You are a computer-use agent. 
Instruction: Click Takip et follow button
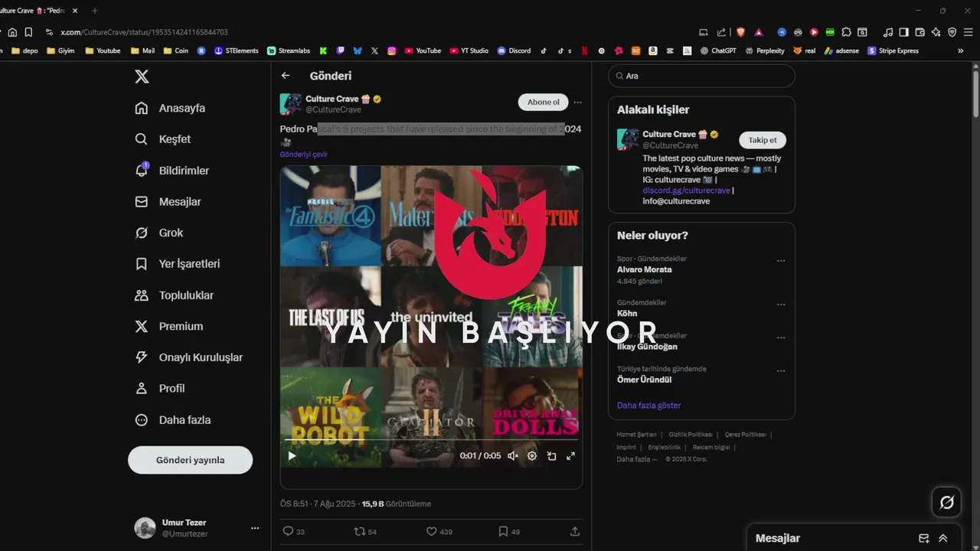763,140
